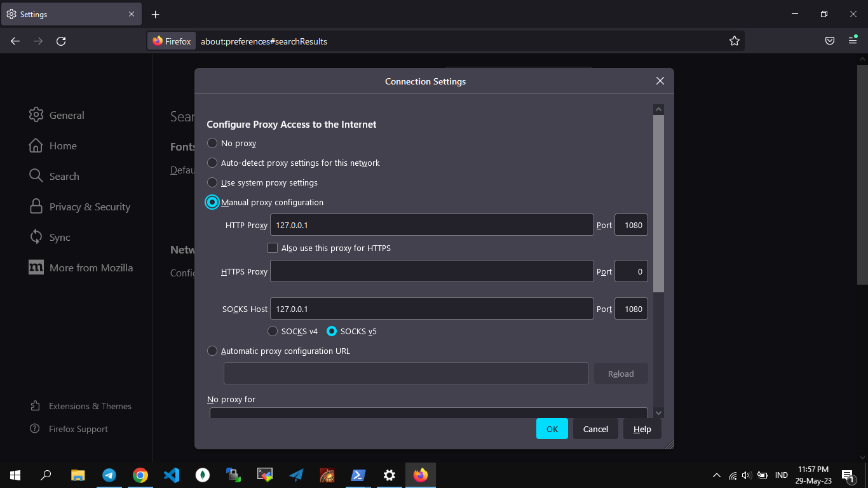Open Telegram from the taskbar
The width and height of the screenshot is (868, 488).
click(109, 475)
